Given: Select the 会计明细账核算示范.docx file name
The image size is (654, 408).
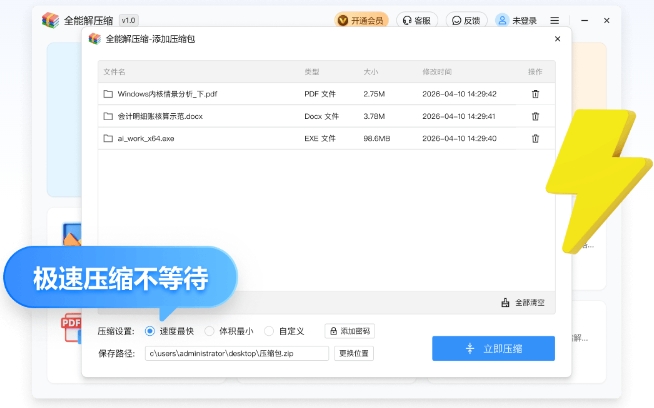Looking at the screenshot, I should (160, 116).
